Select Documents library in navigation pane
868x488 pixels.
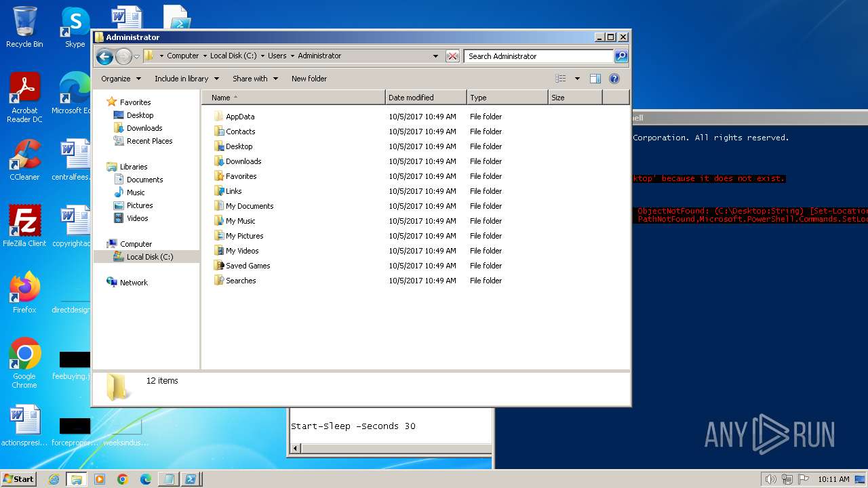click(x=144, y=180)
